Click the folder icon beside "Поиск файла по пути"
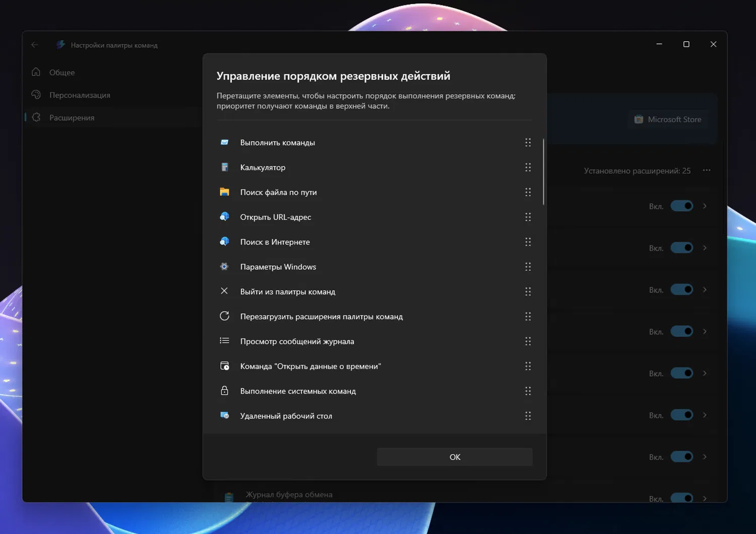Viewport: 756px width, 534px height. point(224,192)
